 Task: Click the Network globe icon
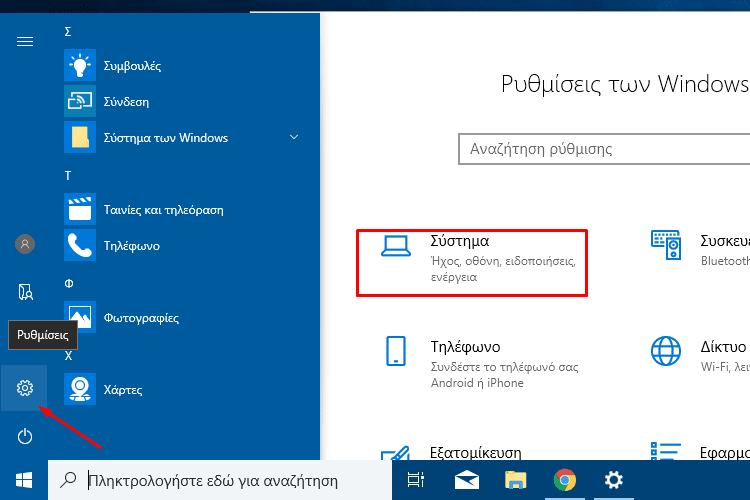tap(666, 351)
